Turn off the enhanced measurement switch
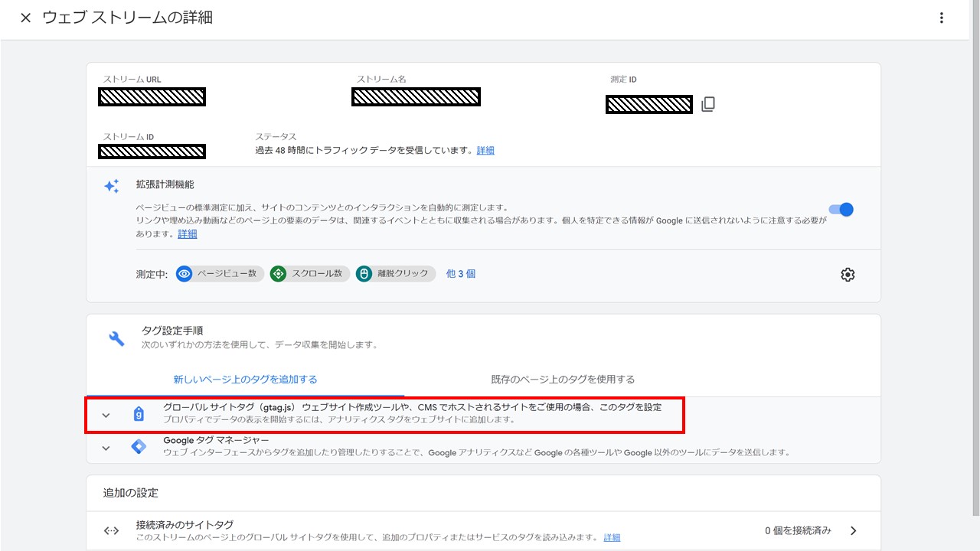Image resolution: width=980 pixels, height=551 pixels. pyautogui.click(x=841, y=209)
